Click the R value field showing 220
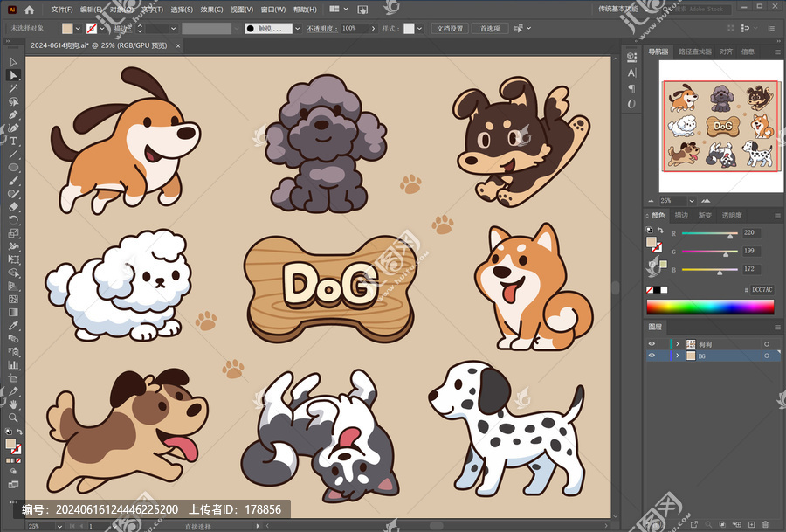This screenshot has width=786, height=532. (751, 232)
